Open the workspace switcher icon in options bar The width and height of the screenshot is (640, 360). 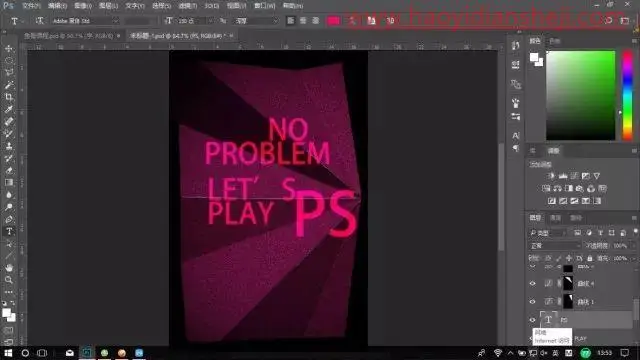click(624, 20)
